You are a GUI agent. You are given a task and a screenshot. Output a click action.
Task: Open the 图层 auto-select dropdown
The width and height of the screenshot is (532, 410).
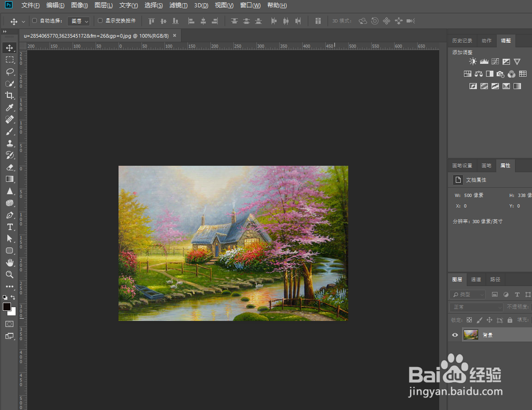click(x=79, y=21)
